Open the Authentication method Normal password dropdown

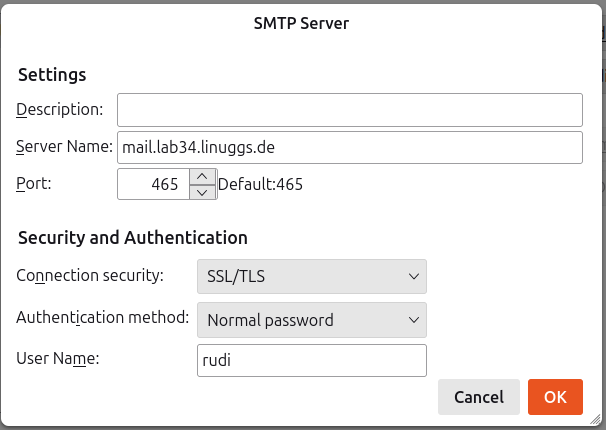tap(311, 320)
